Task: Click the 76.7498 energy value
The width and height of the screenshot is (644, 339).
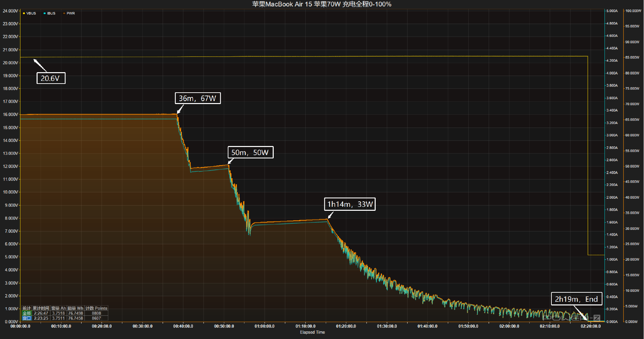Action: [75, 313]
